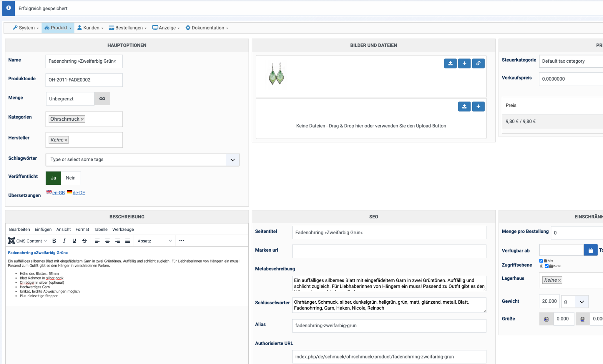Open the Dokumentation menu
This screenshot has width=603, height=364.
[x=207, y=28]
